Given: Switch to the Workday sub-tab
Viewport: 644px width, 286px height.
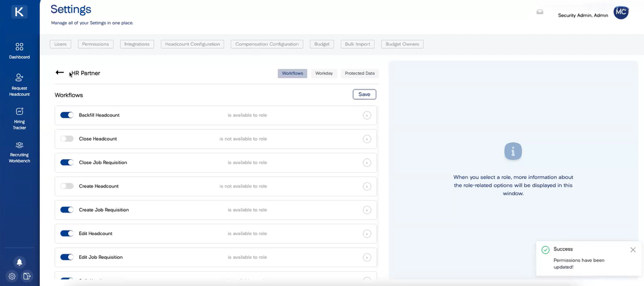Looking at the screenshot, I should pos(324,73).
